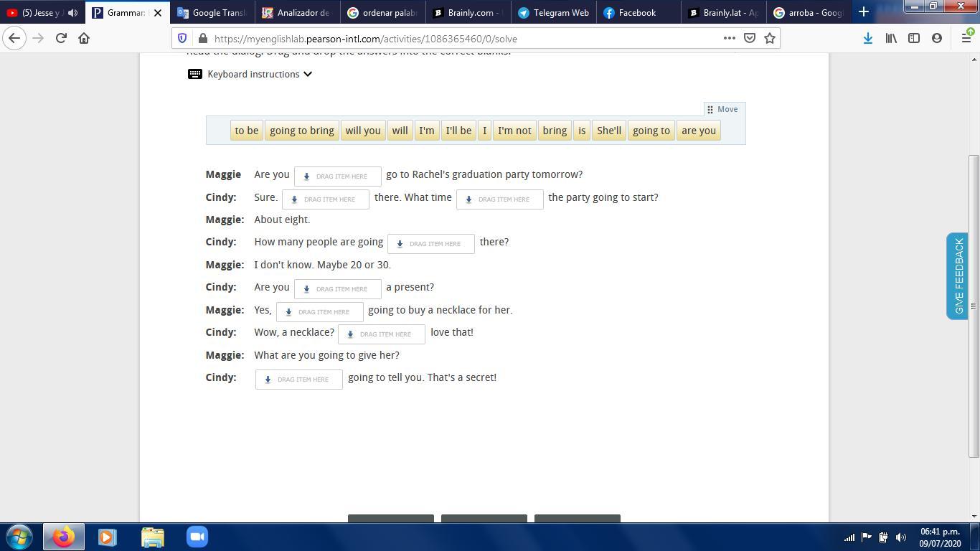Open the Windows Start menu
Viewport: 980px width, 551px height.
19,537
